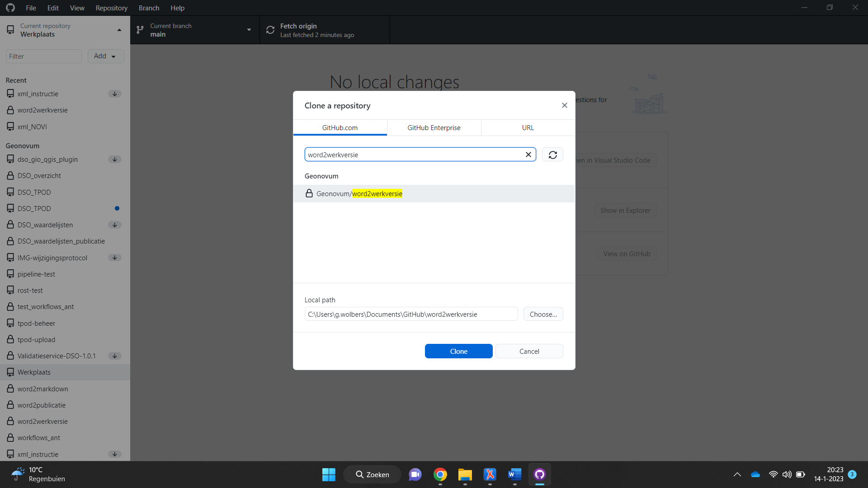868x488 pixels.
Task: Open the View menu
Action: tap(77, 8)
